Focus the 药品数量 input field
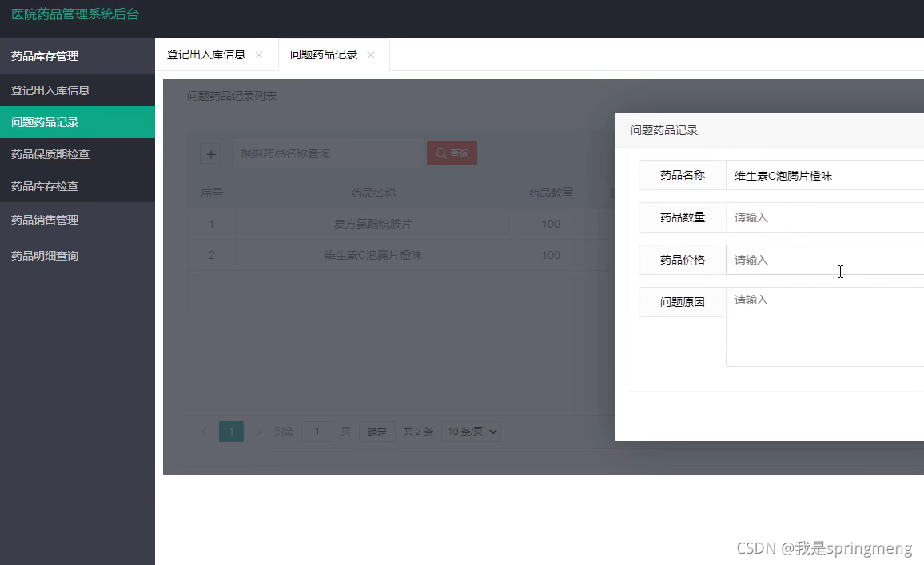The height and width of the screenshot is (565, 924). click(825, 217)
